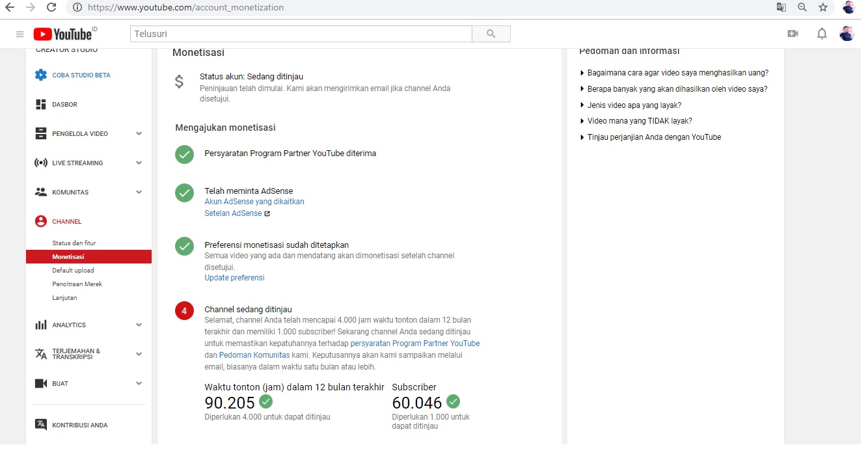The height and width of the screenshot is (471, 868).
Task: Click the Terjemahan & Transkripsi translate icon
Action: pos(41,354)
